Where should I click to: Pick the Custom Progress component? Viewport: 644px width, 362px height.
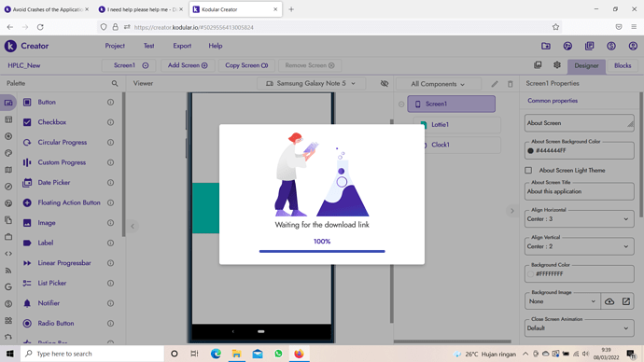[x=62, y=162]
